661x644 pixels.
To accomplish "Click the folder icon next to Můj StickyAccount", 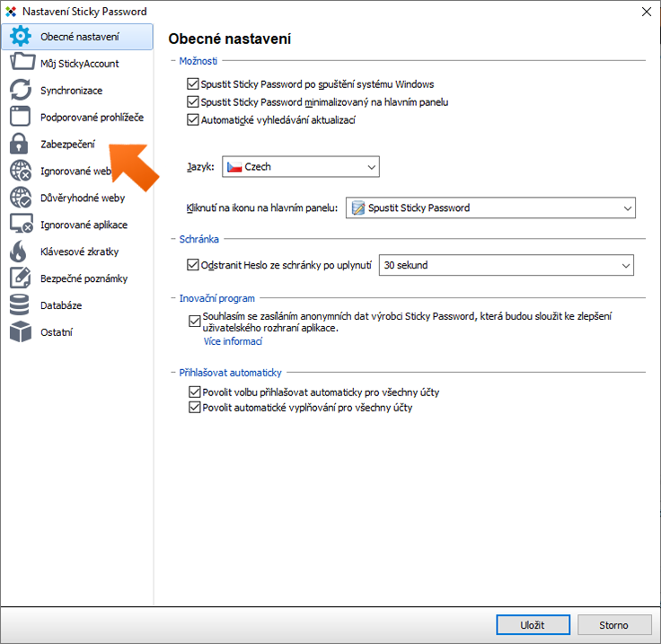I will tap(22, 62).
